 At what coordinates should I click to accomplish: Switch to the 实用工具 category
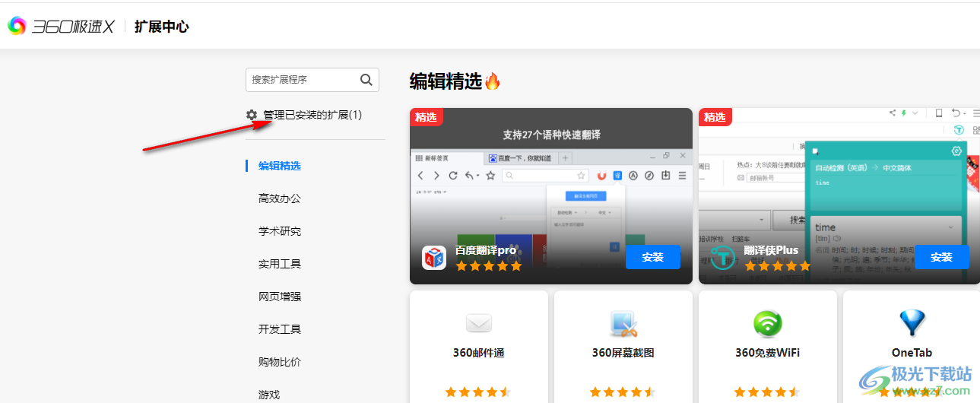click(280, 264)
